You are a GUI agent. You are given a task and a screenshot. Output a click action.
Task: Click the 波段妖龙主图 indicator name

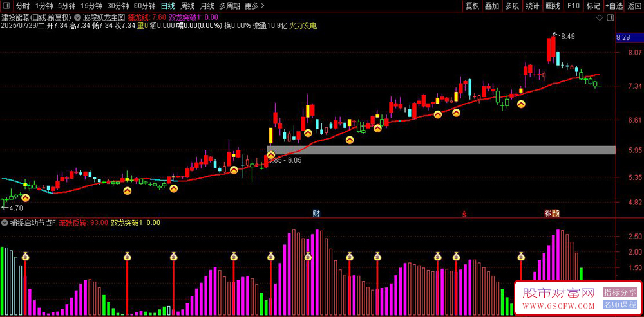tap(104, 17)
